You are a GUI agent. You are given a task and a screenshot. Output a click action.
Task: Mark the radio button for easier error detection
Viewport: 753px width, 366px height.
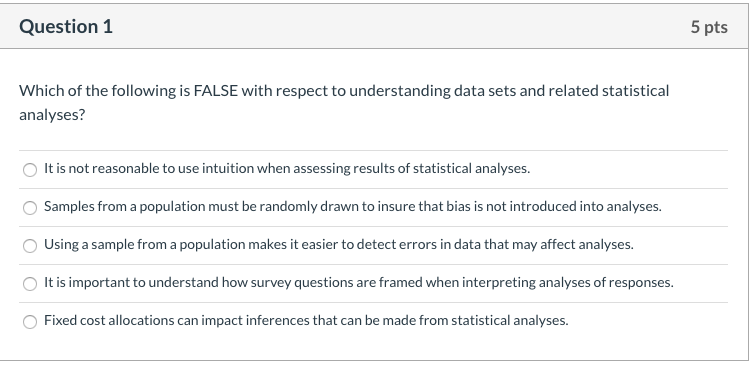click(x=30, y=245)
